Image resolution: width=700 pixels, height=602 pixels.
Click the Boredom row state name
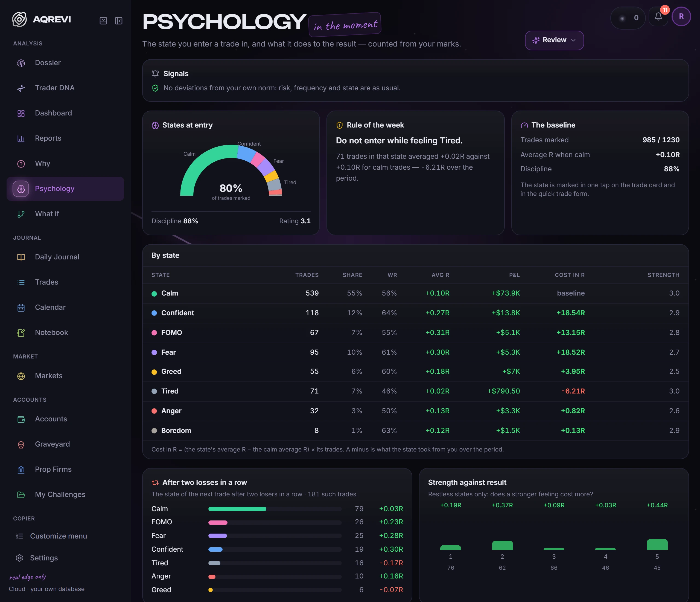coord(176,431)
